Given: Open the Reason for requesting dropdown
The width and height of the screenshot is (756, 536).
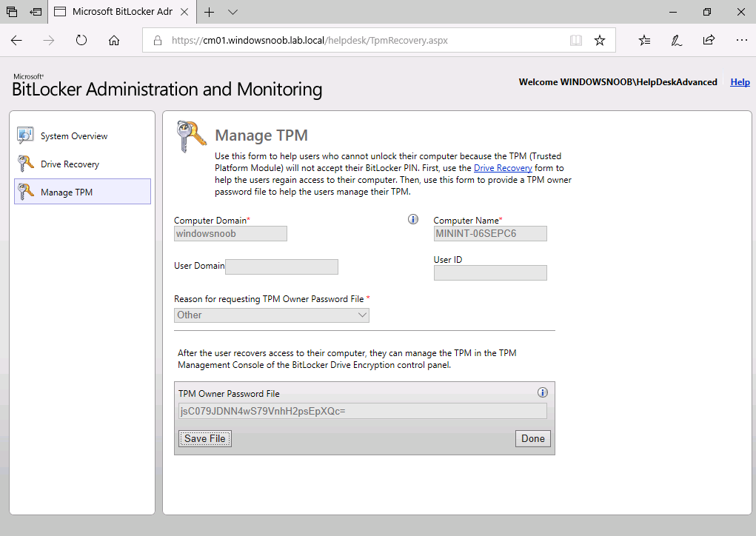Looking at the screenshot, I should coord(272,315).
